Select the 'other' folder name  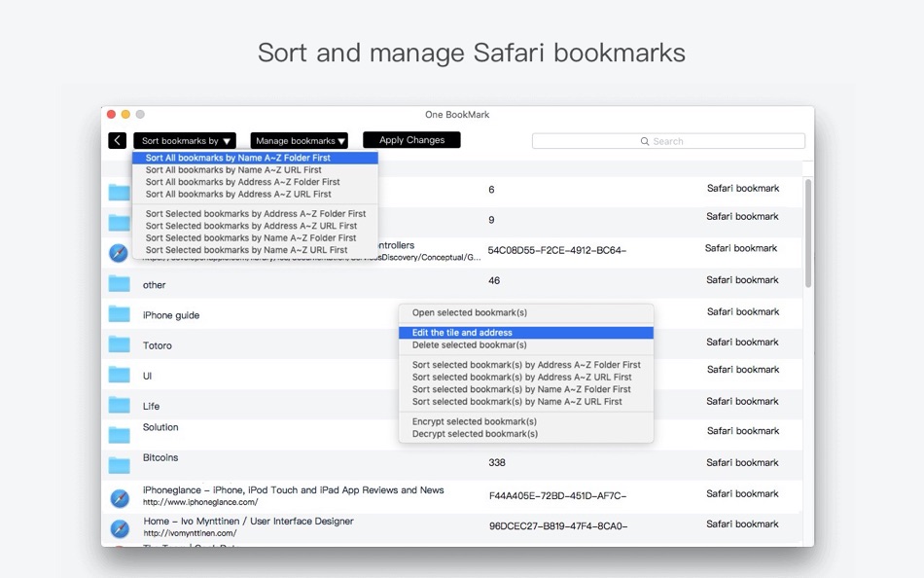point(154,285)
